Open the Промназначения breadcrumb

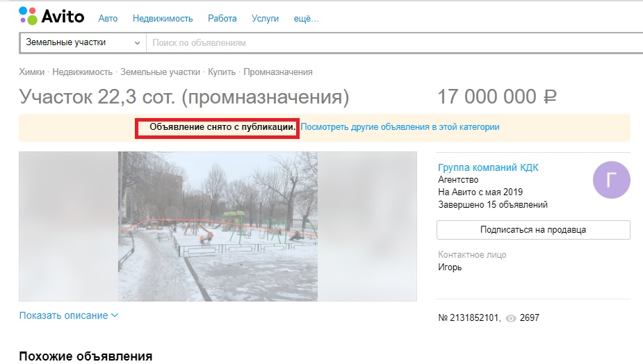[277, 72]
